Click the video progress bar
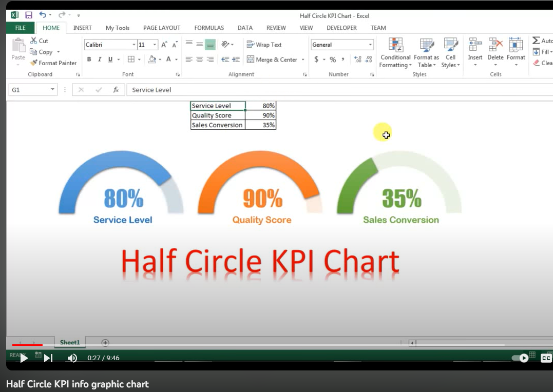Viewport: 553px width, 392px height. [x=257, y=345]
